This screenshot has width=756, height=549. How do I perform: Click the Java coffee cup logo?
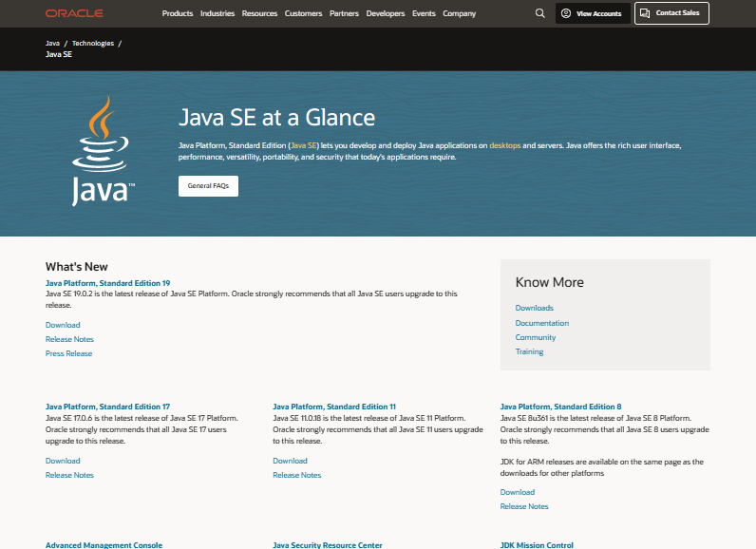[103, 151]
